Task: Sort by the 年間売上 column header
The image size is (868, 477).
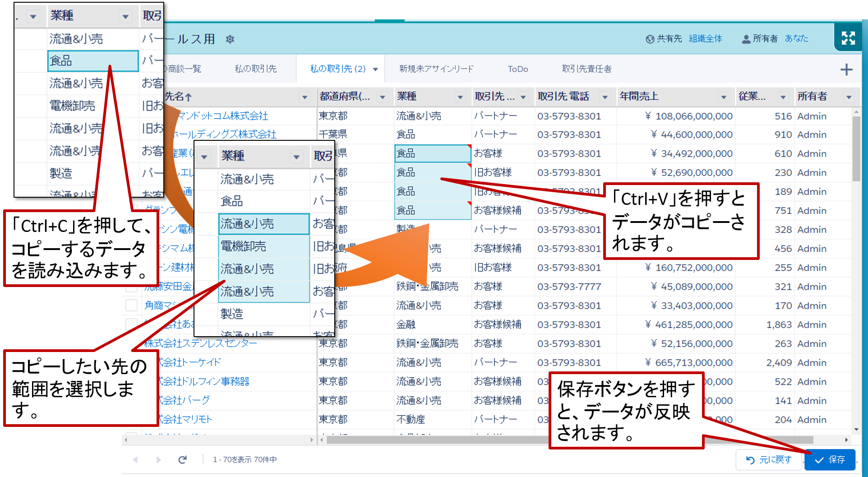Action: point(639,96)
